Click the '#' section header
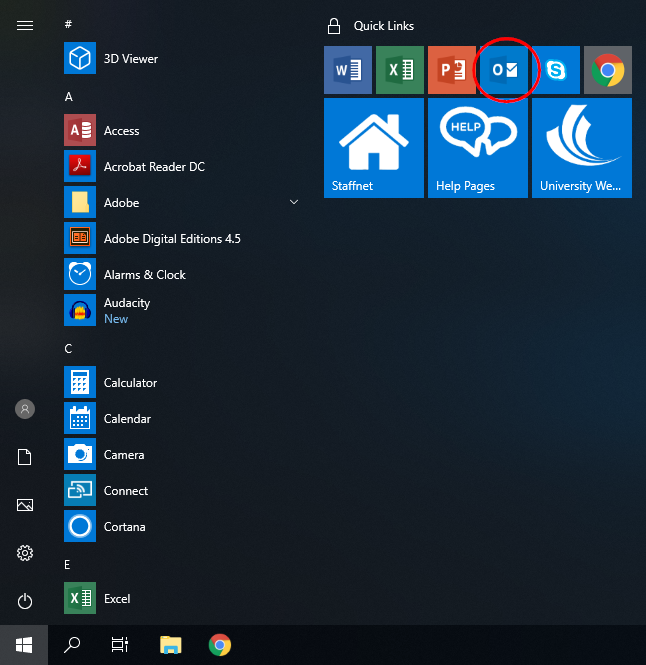The image size is (646, 665). (68, 24)
